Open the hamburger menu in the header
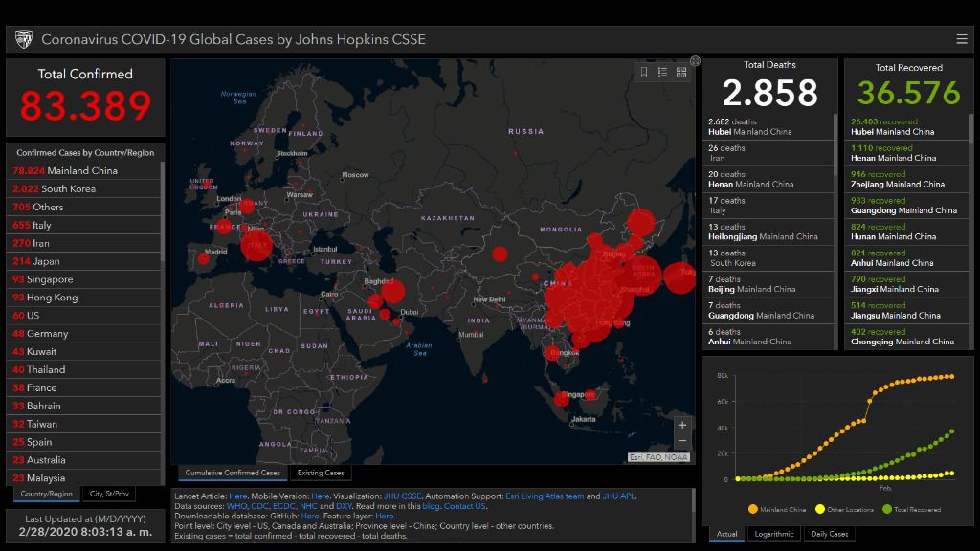The width and height of the screenshot is (980, 551). [961, 39]
